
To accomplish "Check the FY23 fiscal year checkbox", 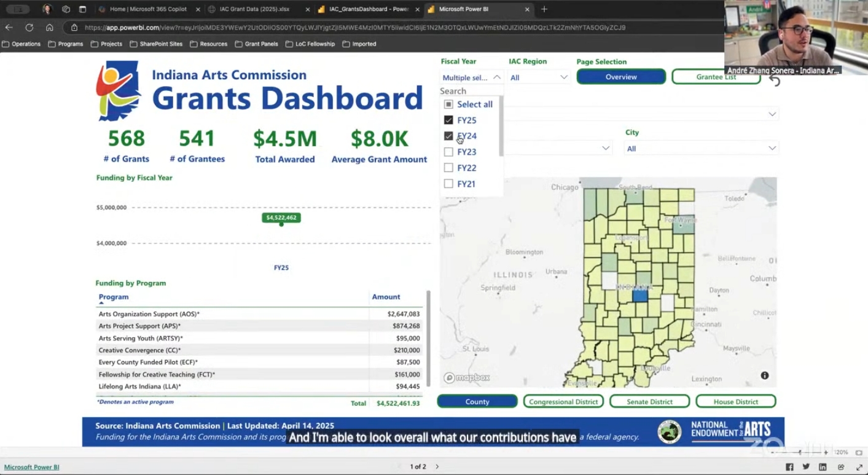I will pyautogui.click(x=448, y=152).
